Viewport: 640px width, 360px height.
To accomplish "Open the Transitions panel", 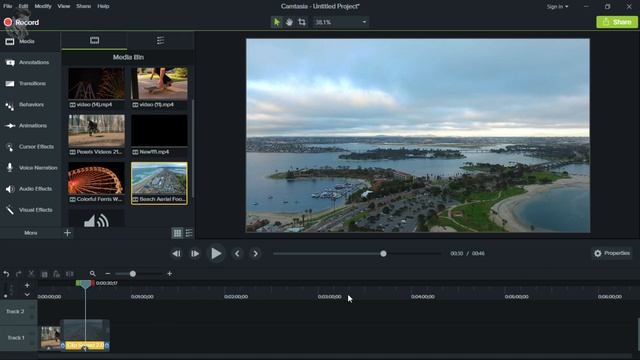I will [30, 84].
